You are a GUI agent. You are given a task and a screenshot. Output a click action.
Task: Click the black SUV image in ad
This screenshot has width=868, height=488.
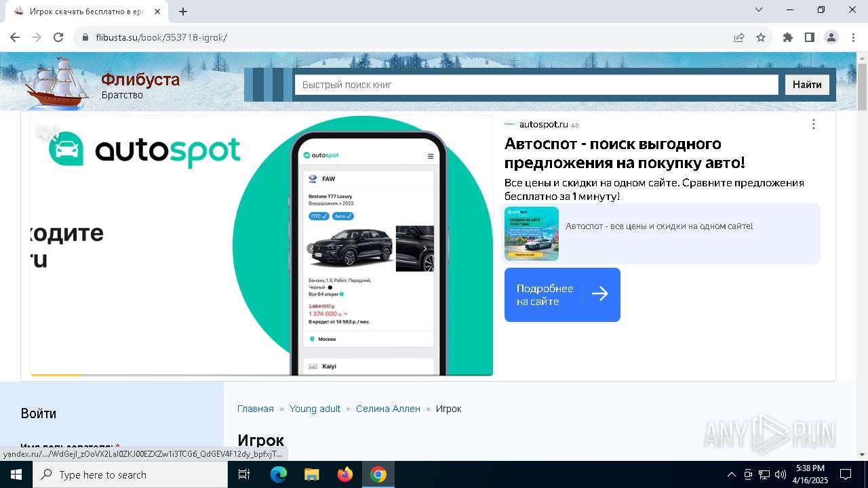(351, 248)
